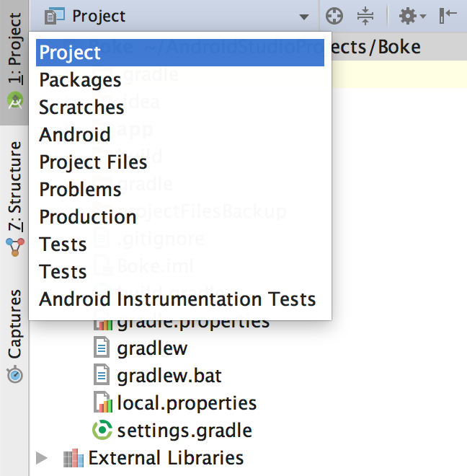467x476 pixels.
Task: Click the local.properties file icon
Action: (102, 402)
